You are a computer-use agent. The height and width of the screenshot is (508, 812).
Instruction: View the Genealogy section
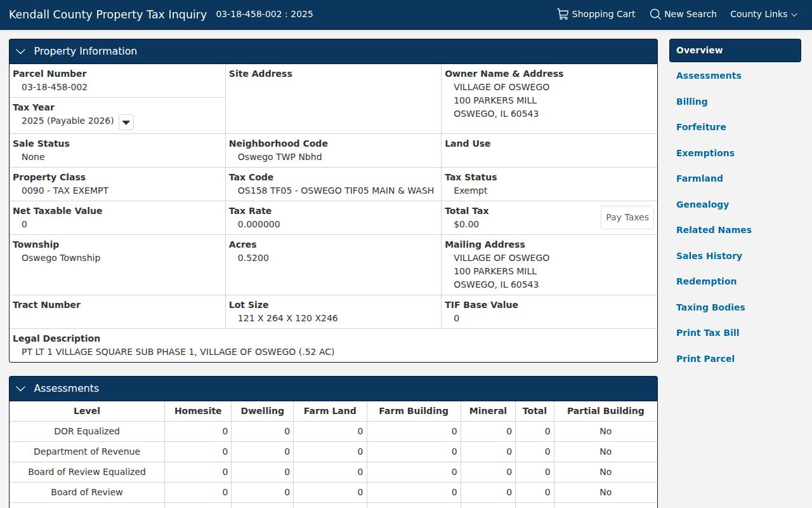click(702, 204)
